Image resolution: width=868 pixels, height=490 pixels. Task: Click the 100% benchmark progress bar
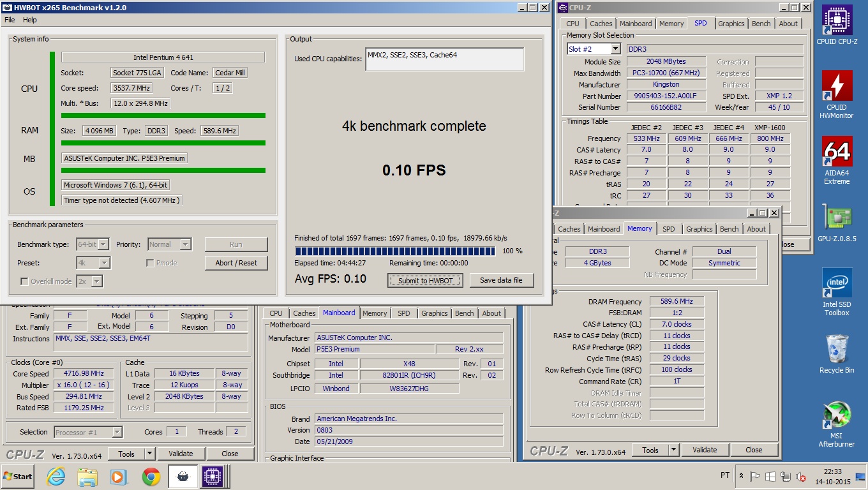(396, 251)
